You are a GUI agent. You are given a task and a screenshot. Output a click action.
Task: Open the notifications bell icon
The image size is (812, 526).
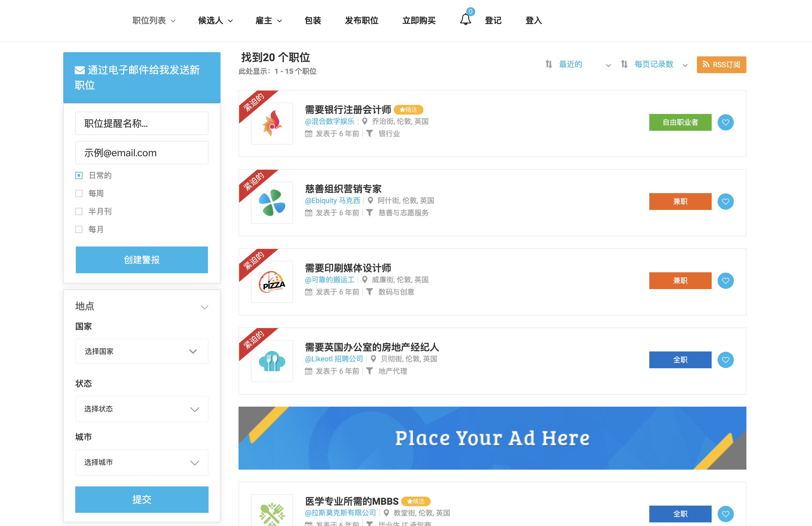[465, 19]
